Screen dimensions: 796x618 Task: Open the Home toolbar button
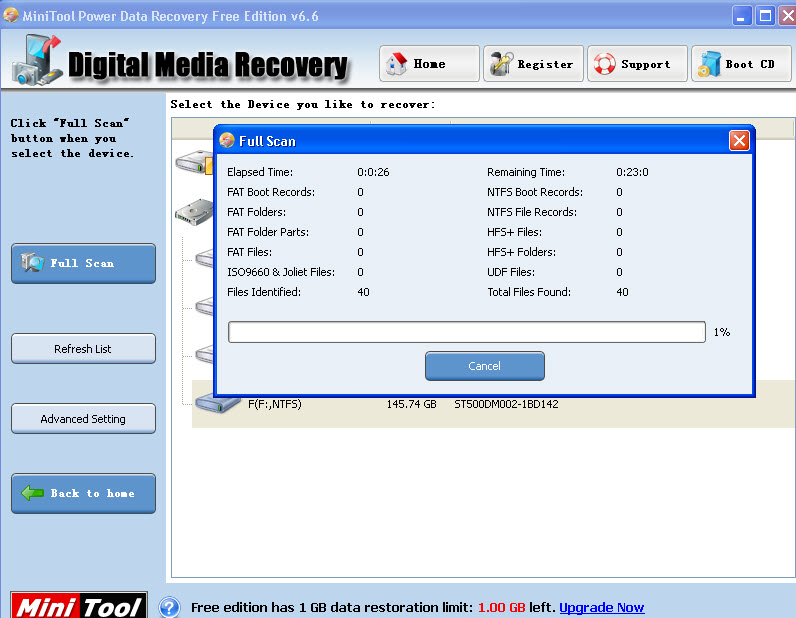click(429, 64)
